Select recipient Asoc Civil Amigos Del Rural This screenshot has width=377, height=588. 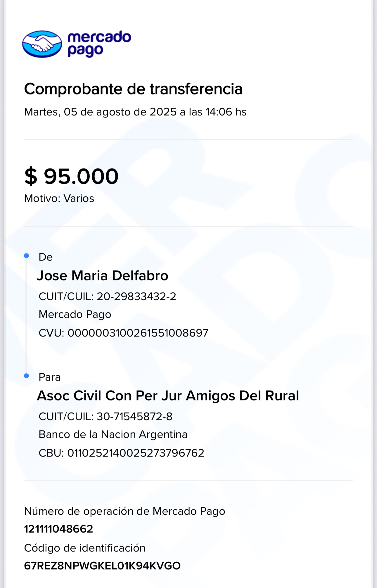168,396
